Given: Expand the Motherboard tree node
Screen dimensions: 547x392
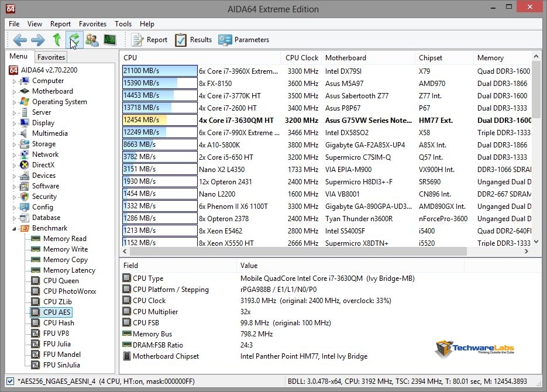Looking at the screenshot, I should point(15,92).
